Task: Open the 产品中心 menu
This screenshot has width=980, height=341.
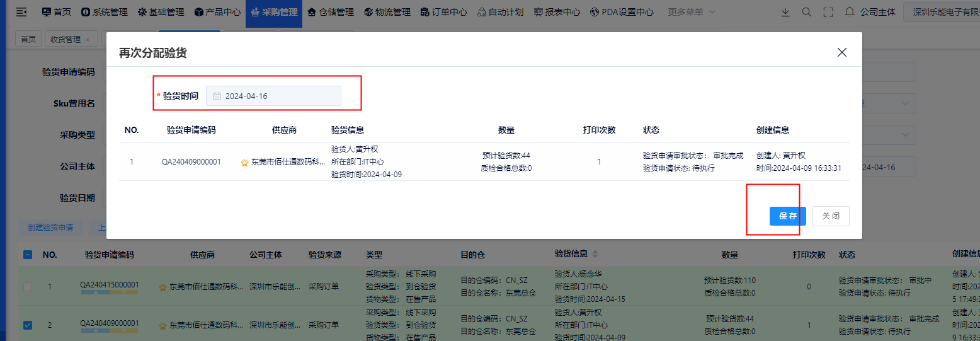Action: coord(217,12)
